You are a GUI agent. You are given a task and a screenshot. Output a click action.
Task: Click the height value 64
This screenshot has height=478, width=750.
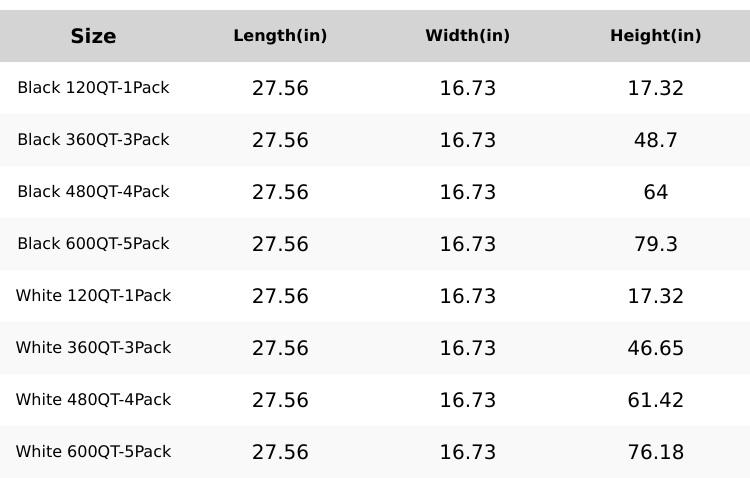coord(655,192)
